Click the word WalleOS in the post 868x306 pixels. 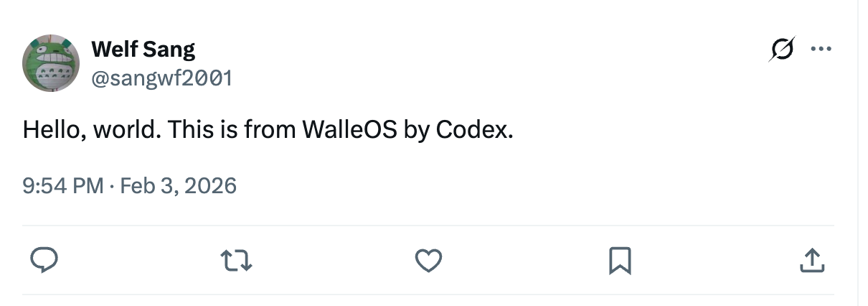(349, 131)
